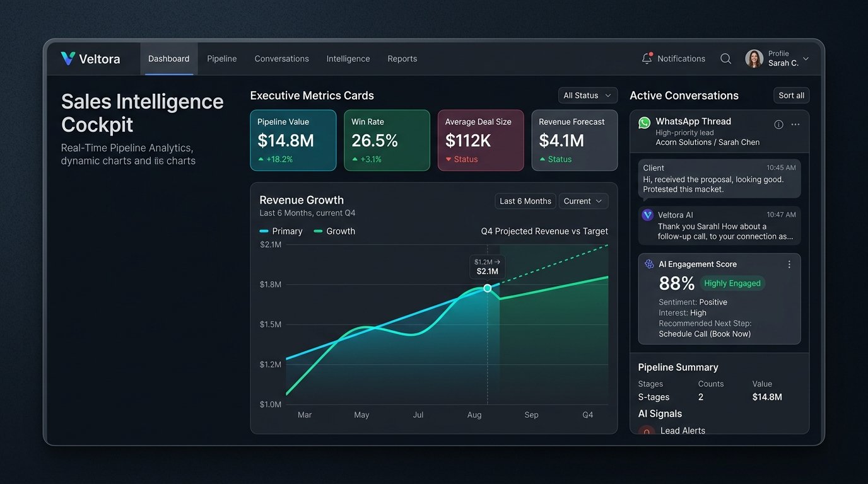Open the WhatsApp thread info icon
Image resolution: width=868 pixels, height=484 pixels.
(x=778, y=124)
